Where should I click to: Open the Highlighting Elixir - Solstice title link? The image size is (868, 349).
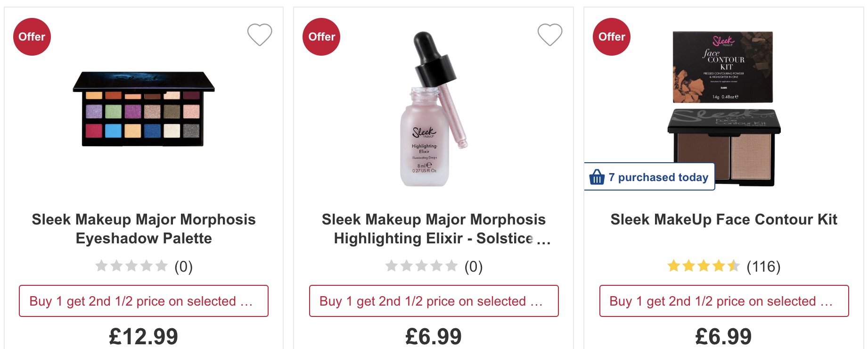coord(434,229)
